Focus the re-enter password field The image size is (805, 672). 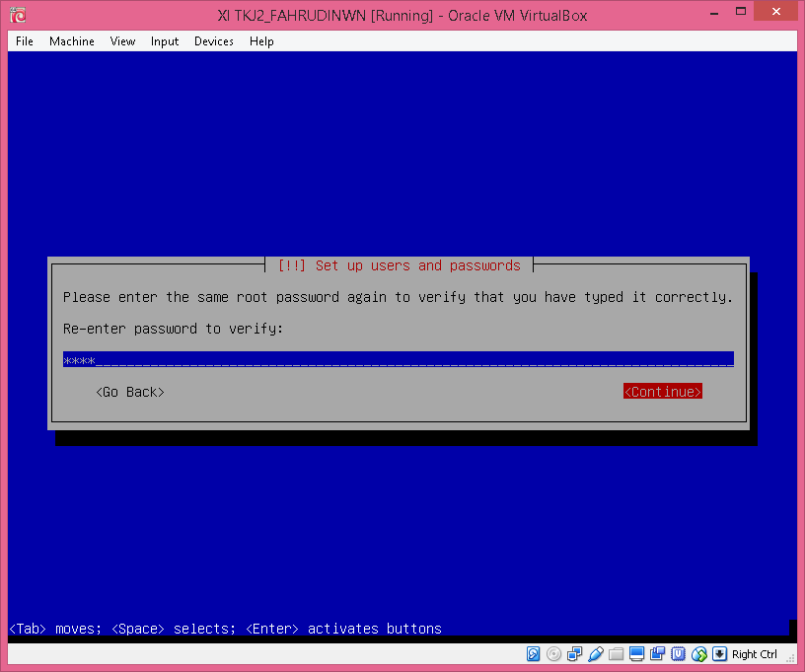pyautogui.click(x=399, y=360)
